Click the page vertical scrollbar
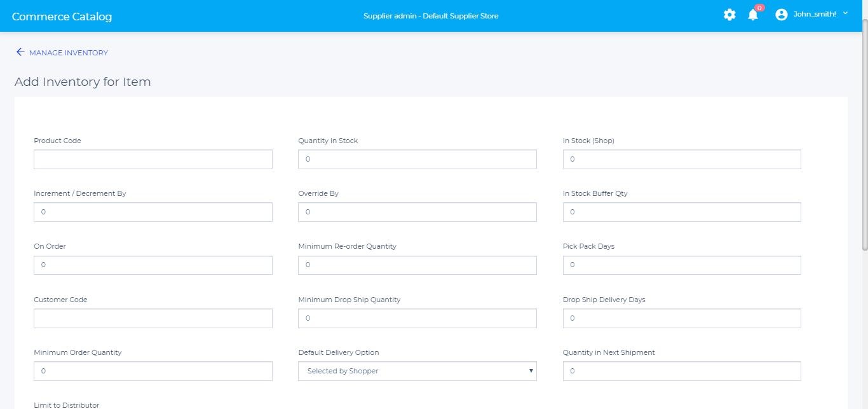Image resolution: width=868 pixels, height=409 pixels. click(x=864, y=134)
